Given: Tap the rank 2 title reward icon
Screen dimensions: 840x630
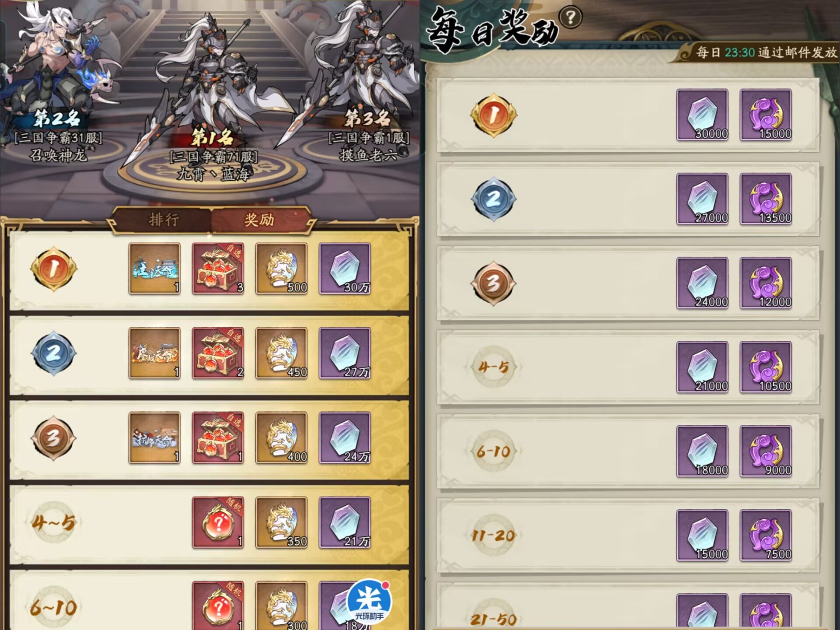Looking at the screenshot, I should pos(154,353).
